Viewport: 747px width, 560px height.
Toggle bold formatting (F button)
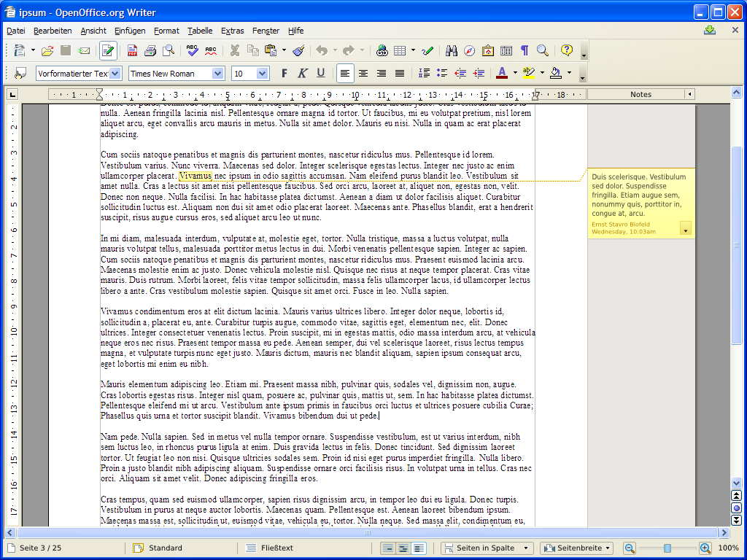pos(284,73)
